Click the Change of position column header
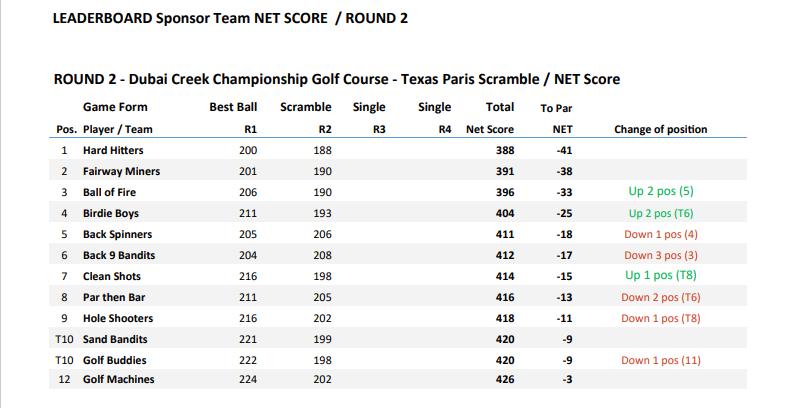This screenshot has width=795, height=408. coord(660,129)
